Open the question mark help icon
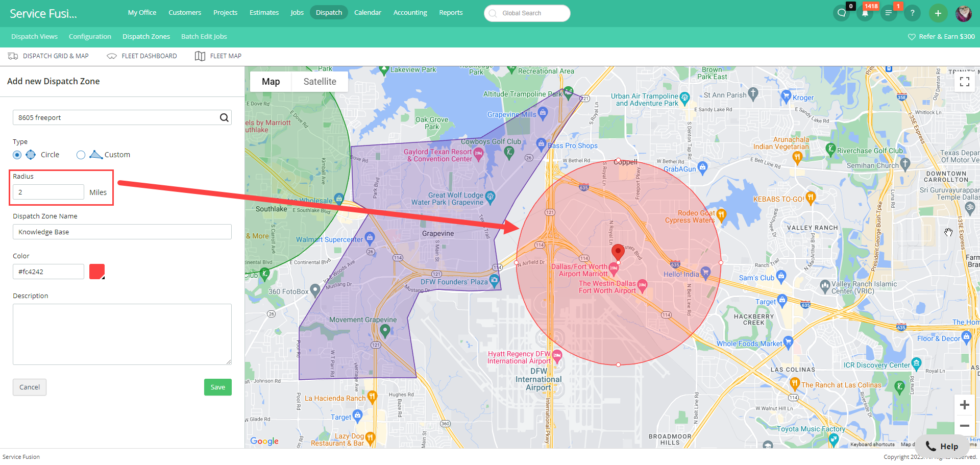Viewport: 980px width, 465px height. click(x=912, y=13)
